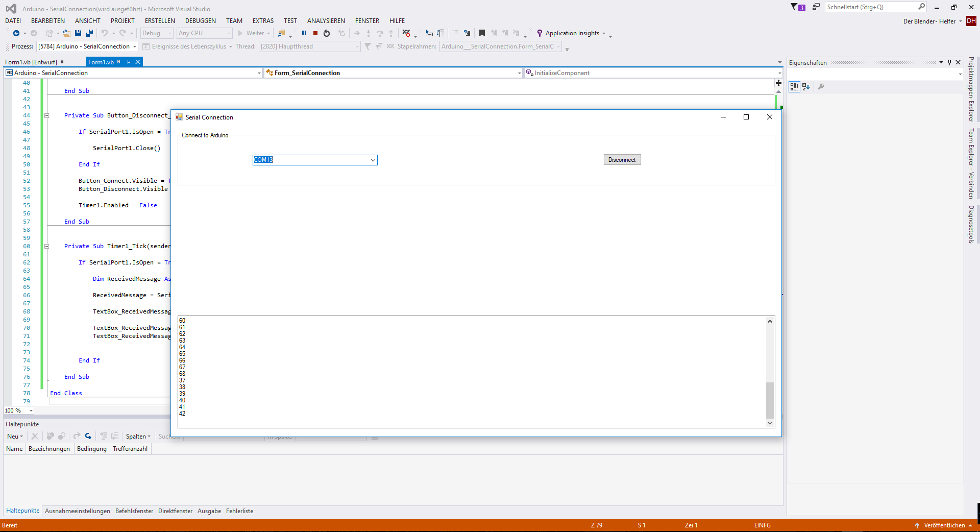Collapse the Timer1_Tick Sub region
The height and width of the screenshot is (532, 980).
tap(46, 246)
